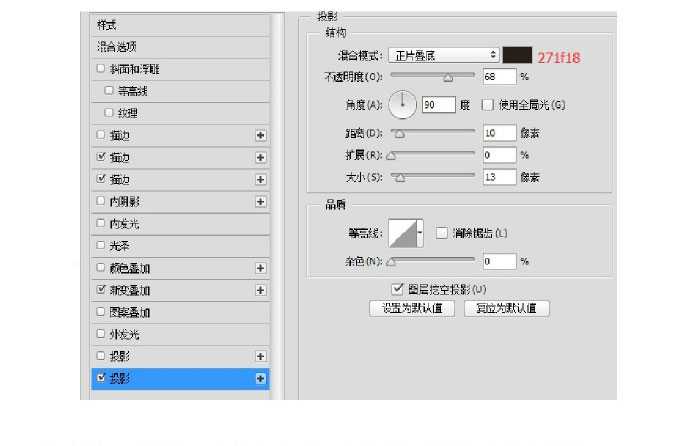Click the 不透明度 opacity slider
This screenshot has height=446, width=690.
tap(432, 76)
